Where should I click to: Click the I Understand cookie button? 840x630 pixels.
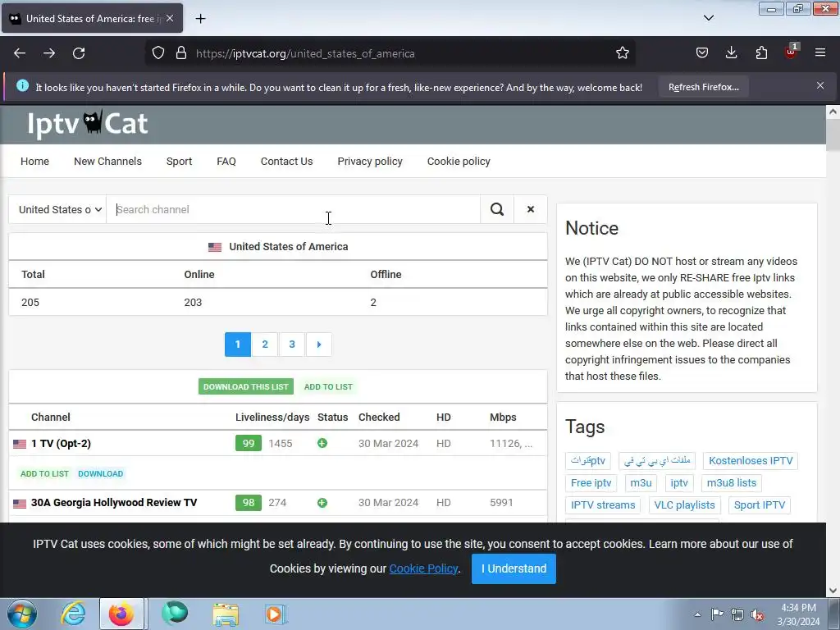[x=514, y=568]
